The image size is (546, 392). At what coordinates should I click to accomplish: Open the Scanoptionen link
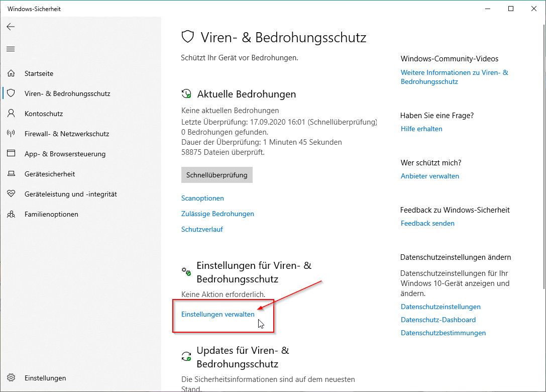[x=202, y=199]
